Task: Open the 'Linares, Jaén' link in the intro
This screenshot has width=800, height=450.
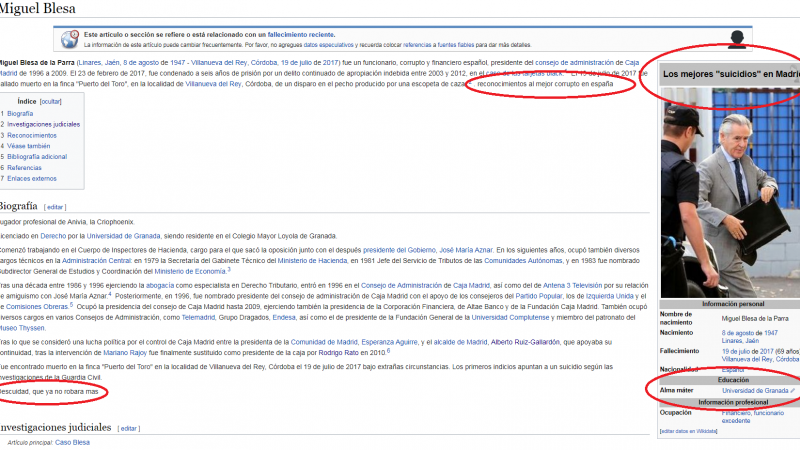Action: click(x=99, y=63)
